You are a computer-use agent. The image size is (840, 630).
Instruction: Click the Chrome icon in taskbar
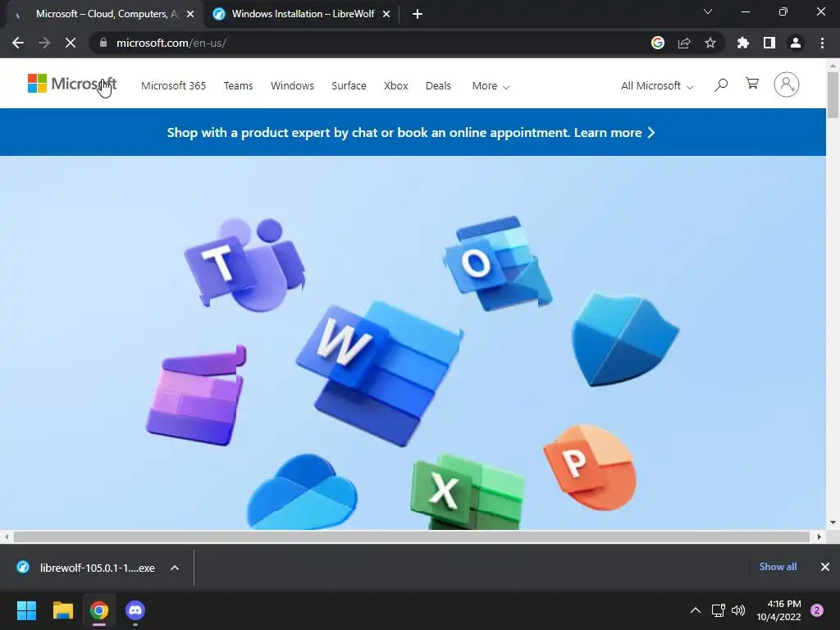pos(99,610)
